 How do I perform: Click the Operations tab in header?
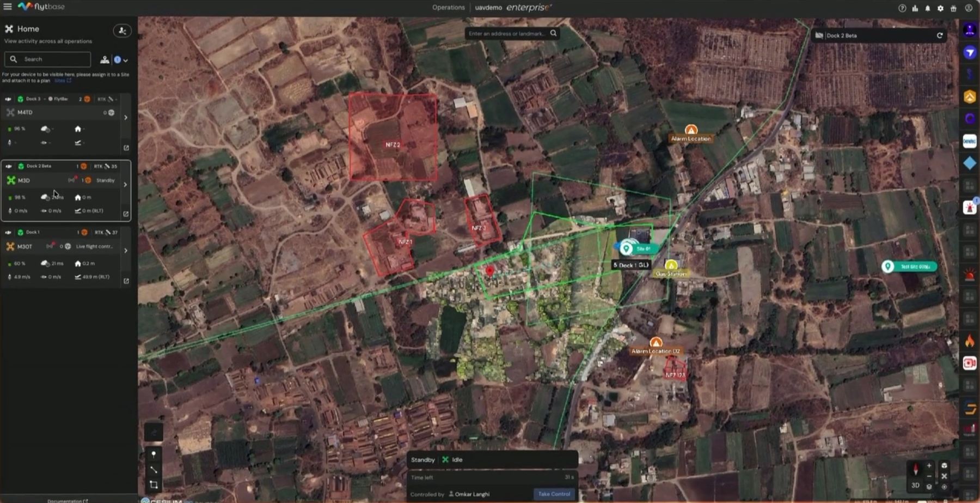[448, 8]
